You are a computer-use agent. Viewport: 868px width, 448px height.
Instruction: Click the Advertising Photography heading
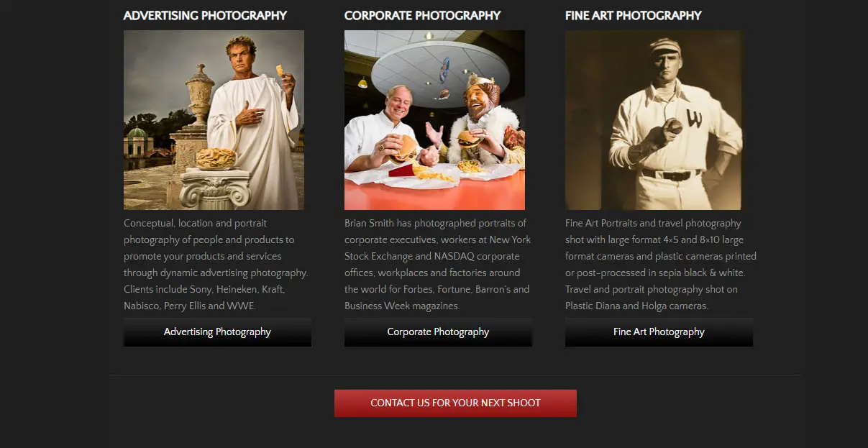[205, 15]
